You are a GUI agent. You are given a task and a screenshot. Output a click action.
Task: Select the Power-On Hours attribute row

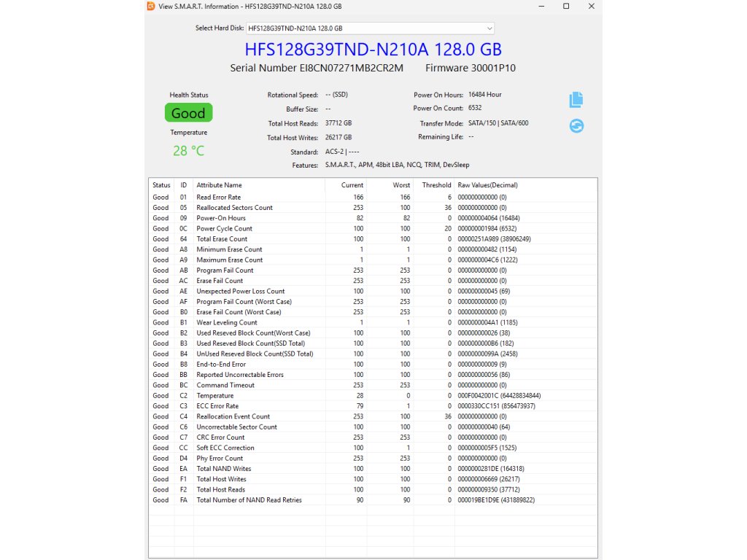coord(221,218)
